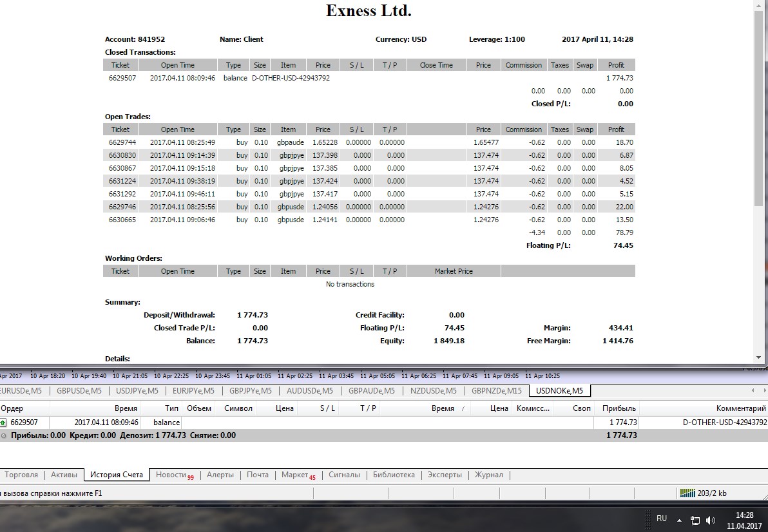Switch to GBPAUDe,M5 chart tab
768x532 pixels.
click(x=371, y=390)
